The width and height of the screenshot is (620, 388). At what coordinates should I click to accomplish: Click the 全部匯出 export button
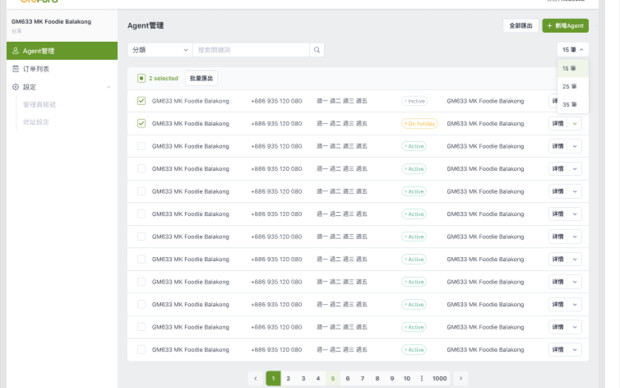click(520, 26)
